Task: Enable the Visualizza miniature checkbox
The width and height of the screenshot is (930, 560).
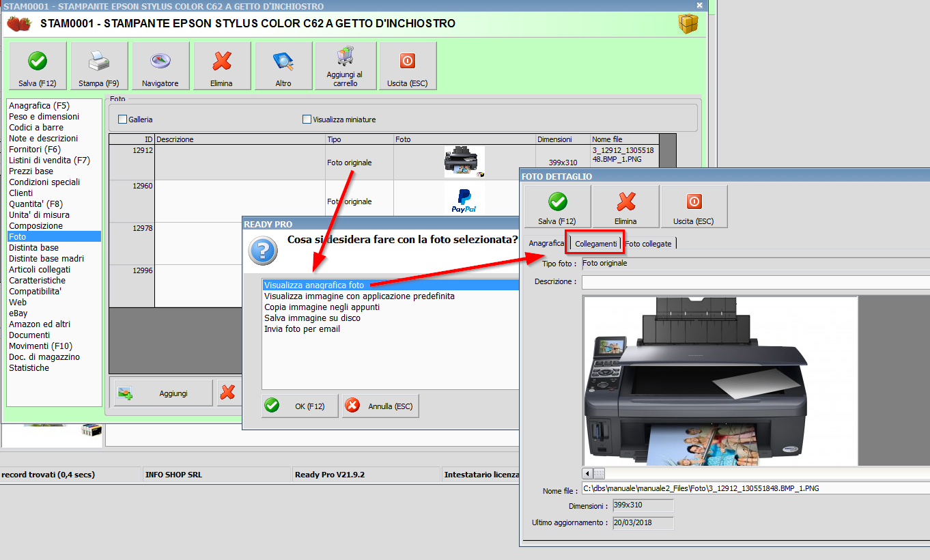Action: click(x=307, y=120)
